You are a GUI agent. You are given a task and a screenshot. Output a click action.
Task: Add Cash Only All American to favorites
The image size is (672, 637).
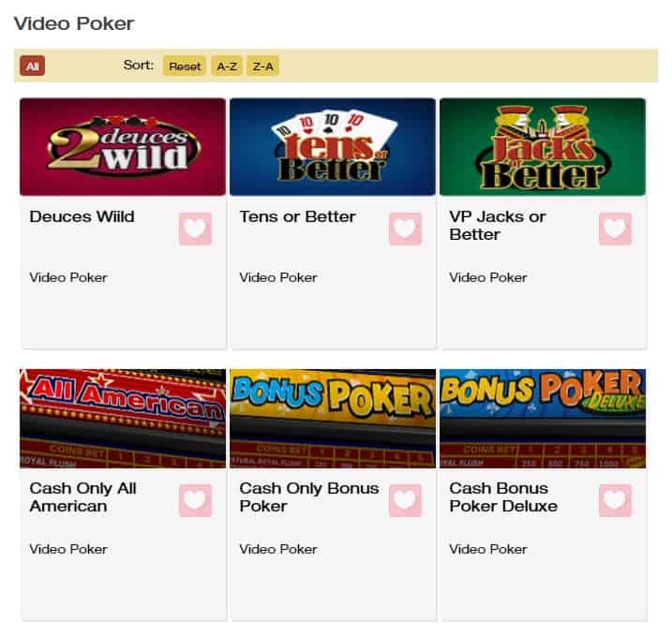[x=196, y=500]
